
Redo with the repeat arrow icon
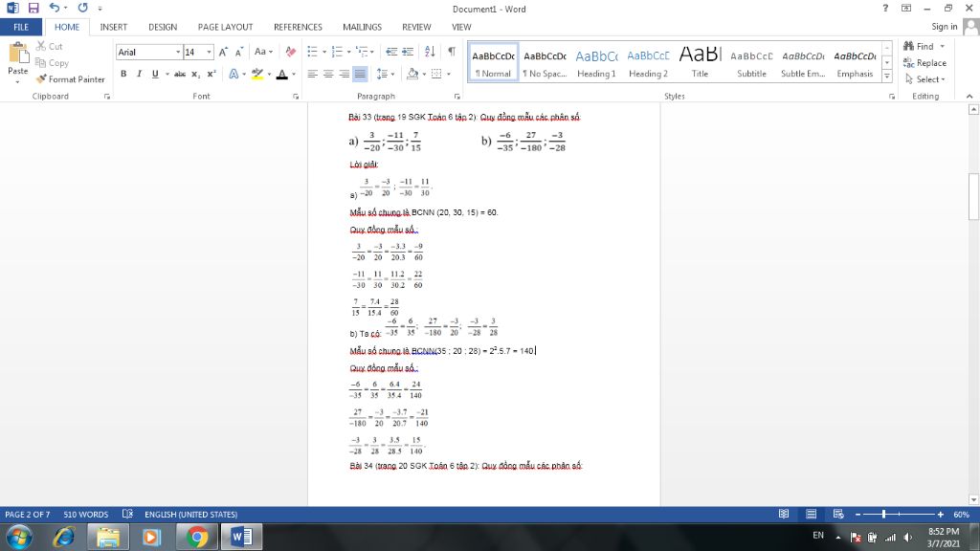[82, 8]
